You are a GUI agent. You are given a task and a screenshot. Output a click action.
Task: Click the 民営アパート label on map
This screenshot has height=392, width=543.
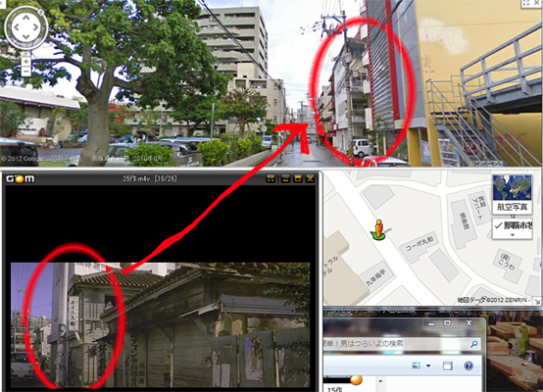[x=480, y=208]
